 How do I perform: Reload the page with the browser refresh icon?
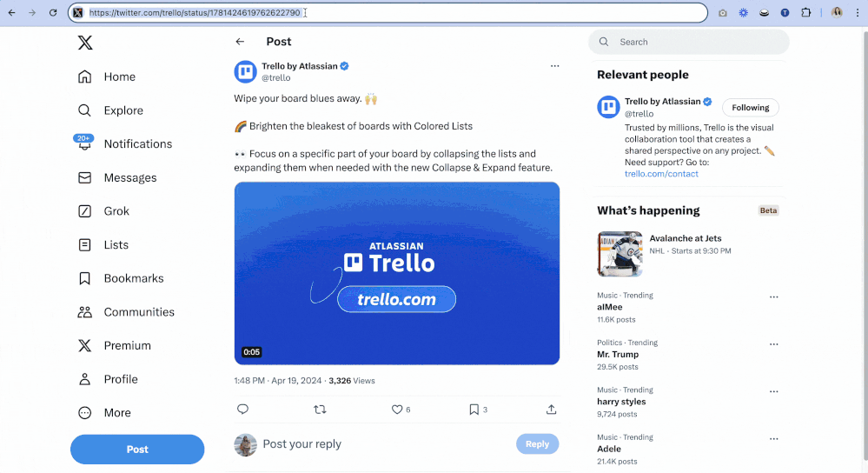[x=53, y=13]
